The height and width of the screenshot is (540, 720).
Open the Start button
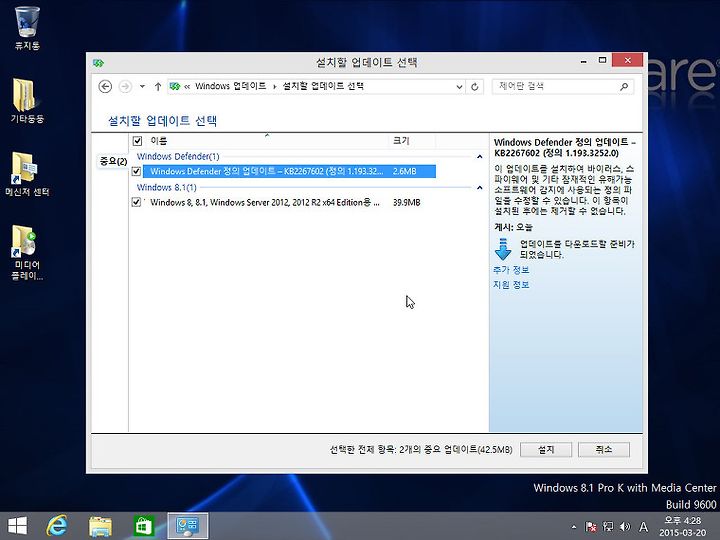(x=17, y=526)
